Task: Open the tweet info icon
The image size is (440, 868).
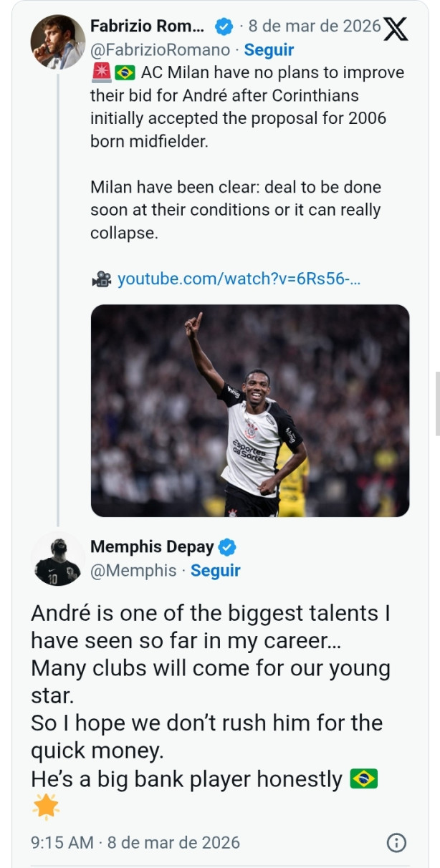Action: click(396, 843)
